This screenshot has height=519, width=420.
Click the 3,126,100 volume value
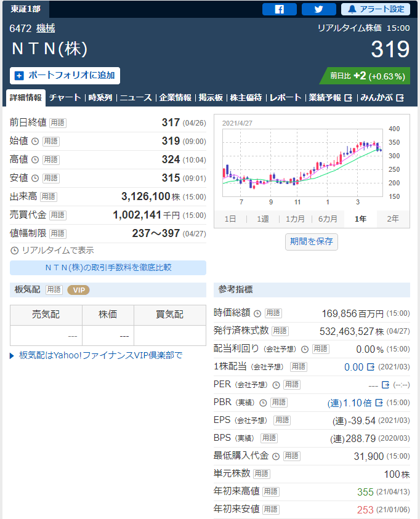(145, 196)
